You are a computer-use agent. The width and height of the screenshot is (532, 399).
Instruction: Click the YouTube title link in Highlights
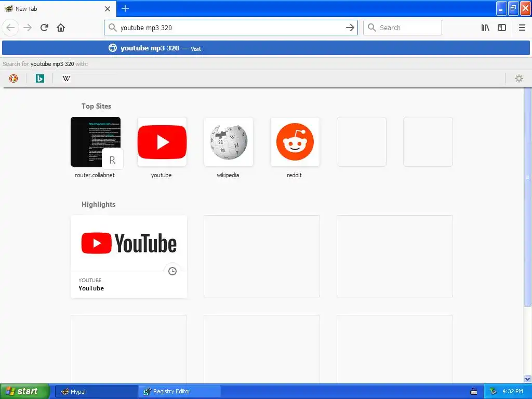pyautogui.click(x=91, y=288)
